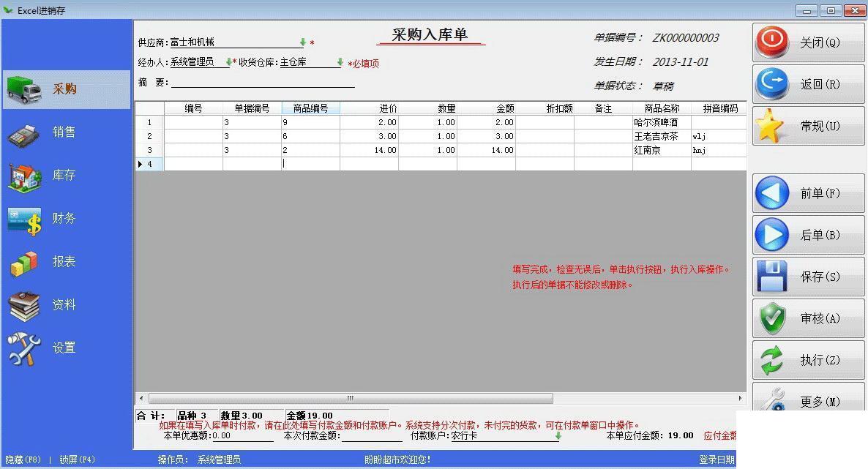The width and height of the screenshot is (868, 469).
Task: Expand the 经办人 handler dropdown arrow
Action: (228, 62)
